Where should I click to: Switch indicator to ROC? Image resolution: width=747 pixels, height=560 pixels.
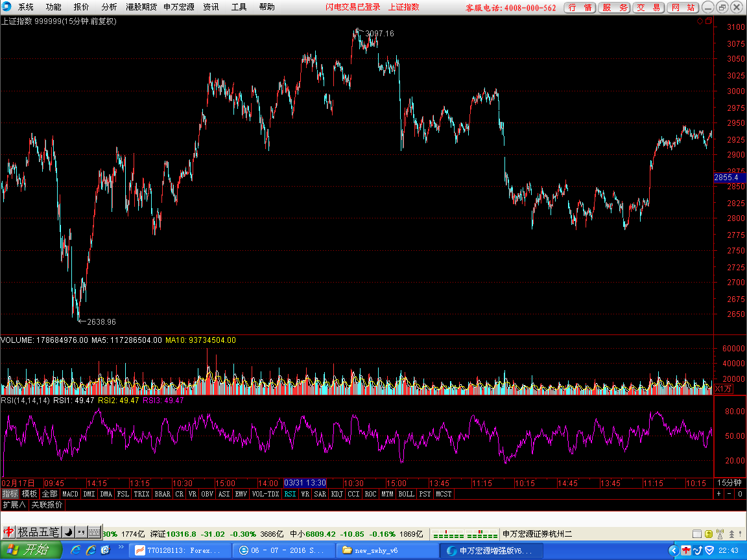[x=371, y=494]
